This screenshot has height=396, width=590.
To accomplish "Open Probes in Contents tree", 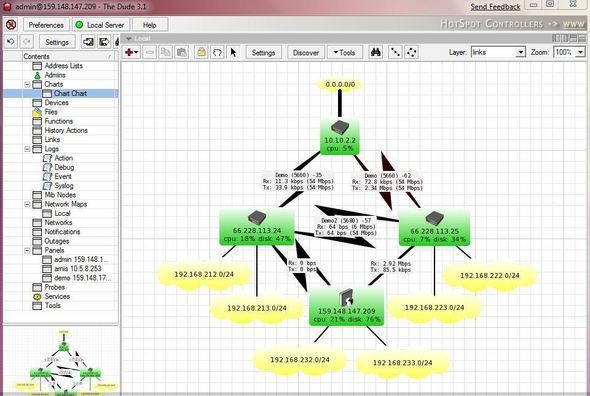I will click(x=55, y=287).
